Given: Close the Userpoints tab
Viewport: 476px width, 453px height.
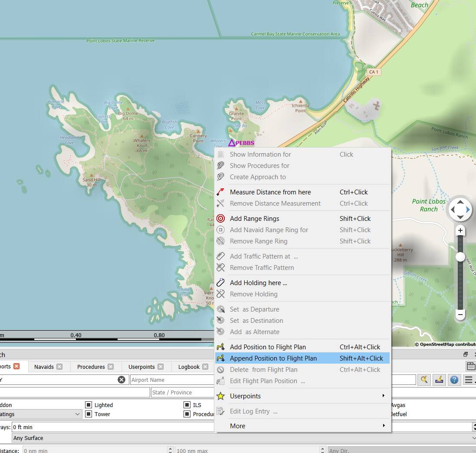Looking at the screenshot, I should [x=161, y=367].
